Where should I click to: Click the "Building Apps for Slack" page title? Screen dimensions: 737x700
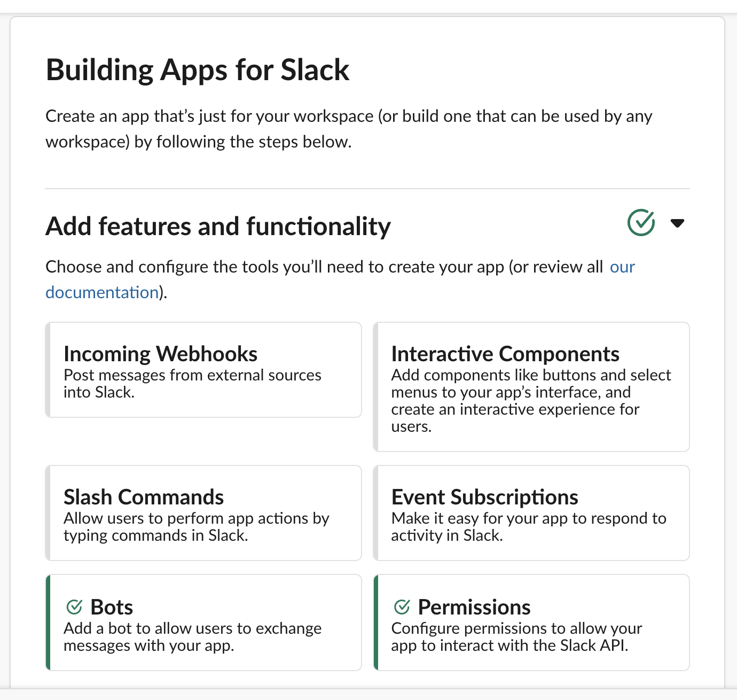click(x=198, y=70)
